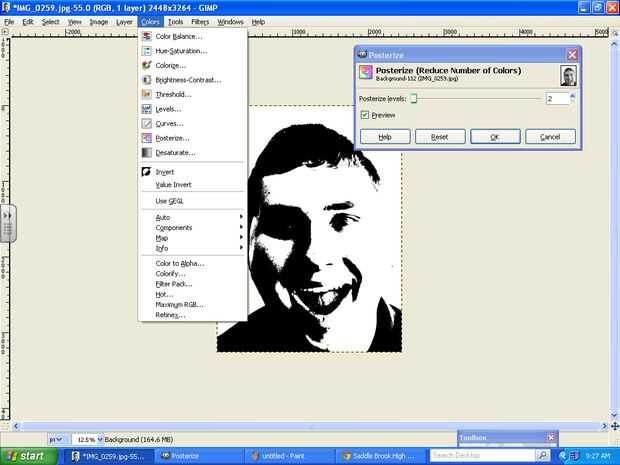Open the Edit menu
The width and height of the screenshot is (620, 465).
coord(28,22)
